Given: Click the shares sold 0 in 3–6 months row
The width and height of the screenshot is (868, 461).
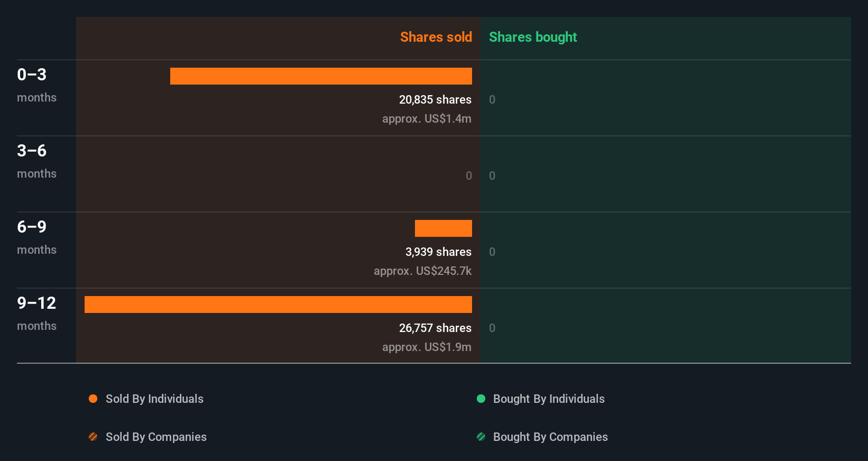Looking at the screenshot, I should coord(469,176).
